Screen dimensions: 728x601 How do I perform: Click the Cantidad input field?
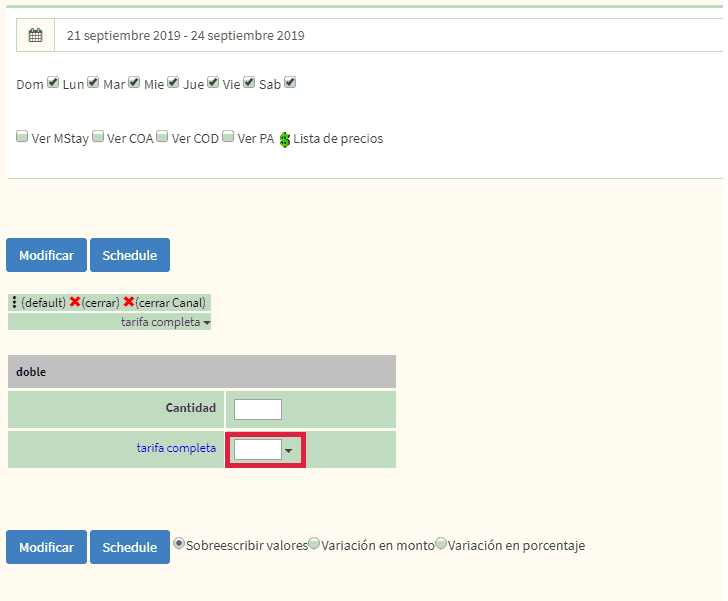click(x=257, y=409)
